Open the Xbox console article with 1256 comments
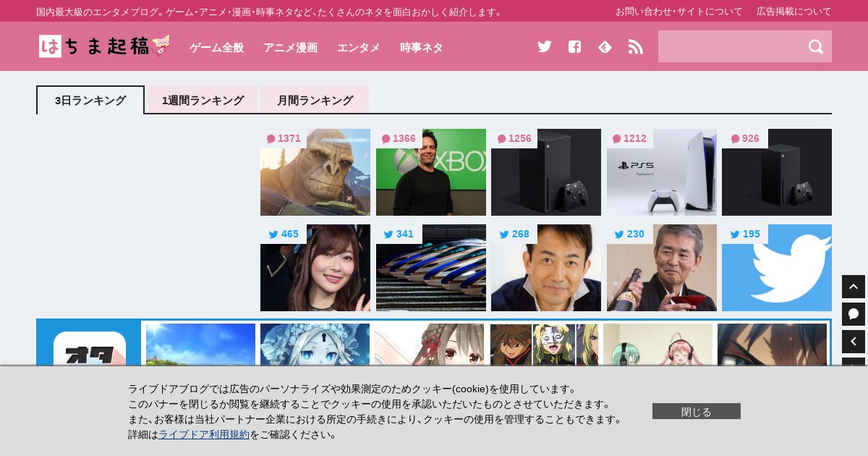 point(546,172)
